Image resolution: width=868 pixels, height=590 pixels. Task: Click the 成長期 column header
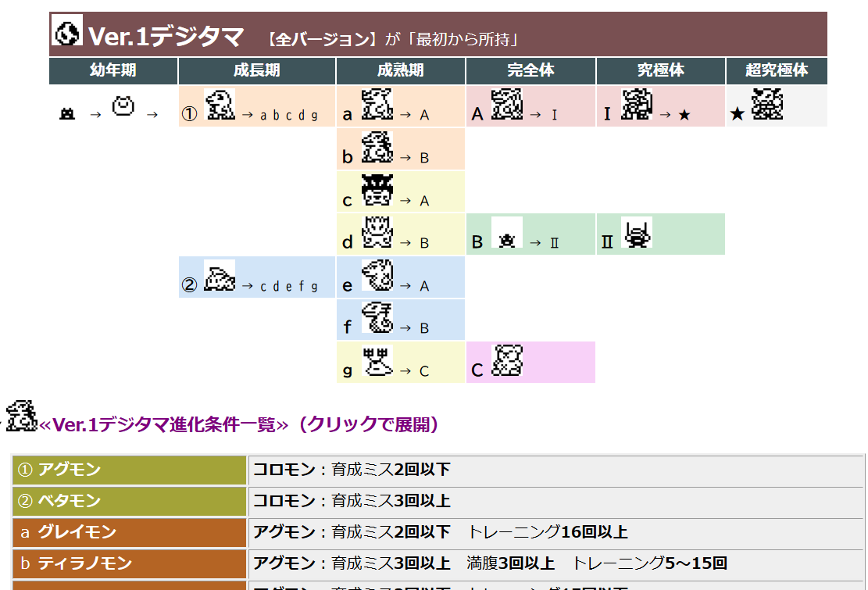(x=257, y=70)
